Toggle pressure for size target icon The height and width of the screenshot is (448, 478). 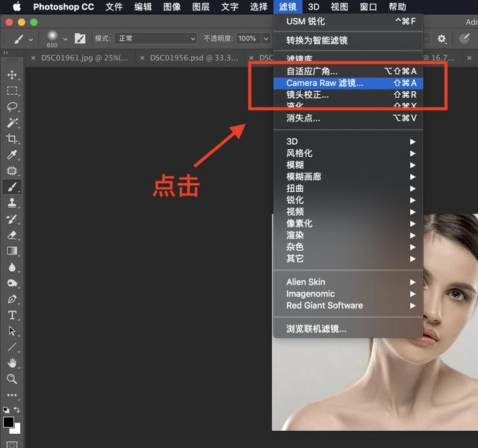pyautogui.click(x=464, y=38)
